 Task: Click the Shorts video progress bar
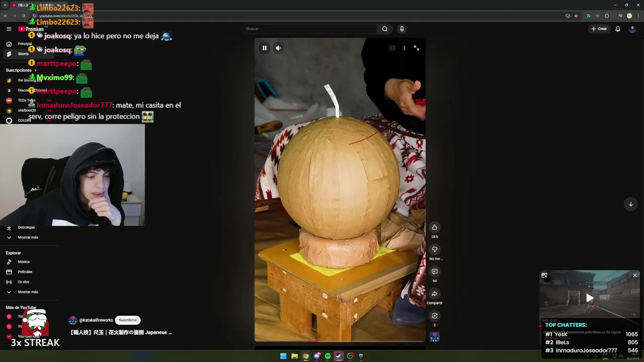340,341
